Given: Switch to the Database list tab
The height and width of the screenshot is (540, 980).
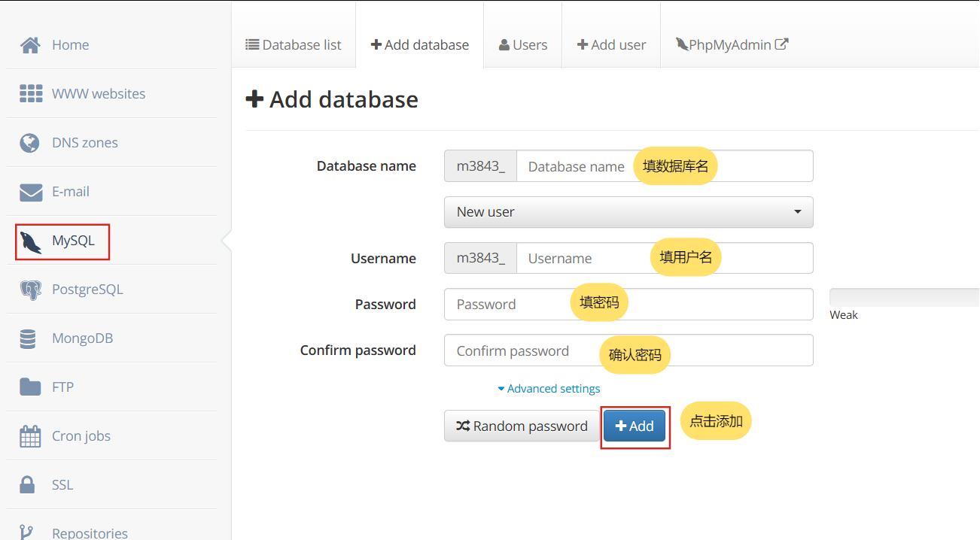Looking at the screenshot, I should [294, 45].
